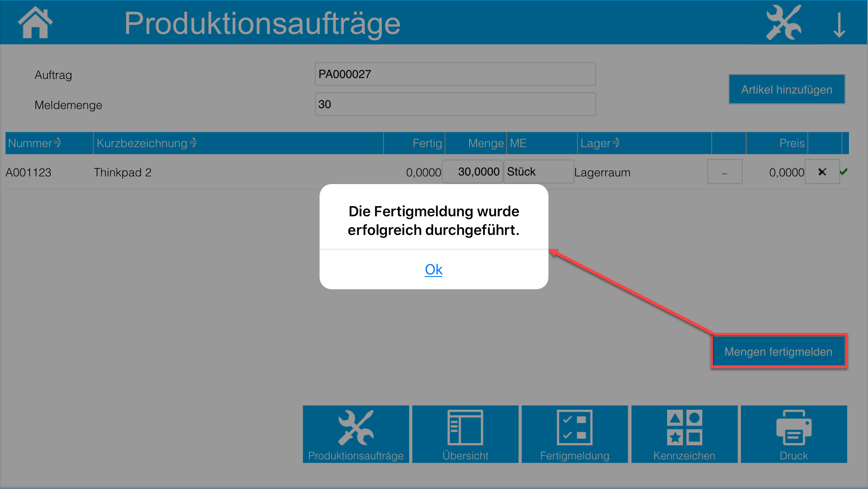The height and width of the screenshot is (489, 868).
Task: Open Produktionsaufträge from the bottom bar
Action: pyautogui.click(x=356, y=434)
